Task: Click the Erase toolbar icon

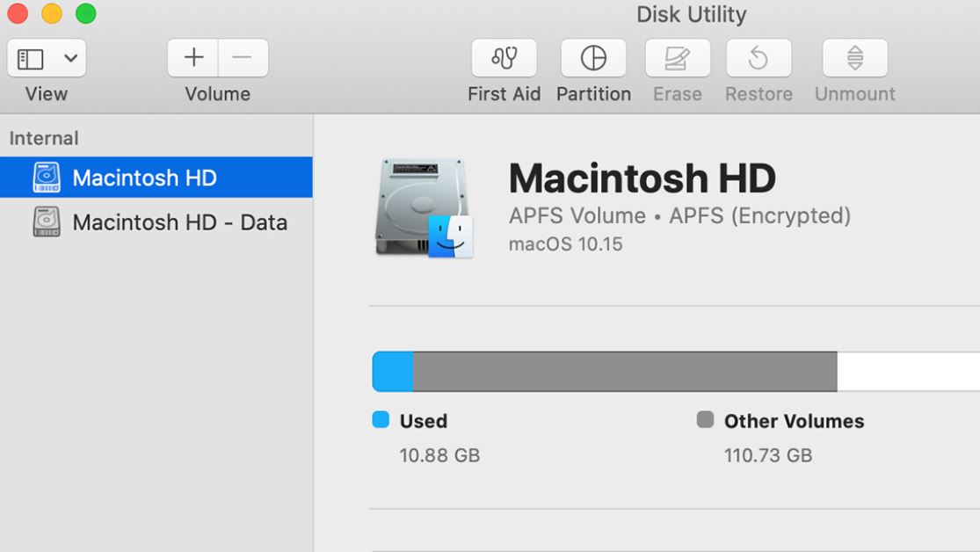Action: pos(678,57)
